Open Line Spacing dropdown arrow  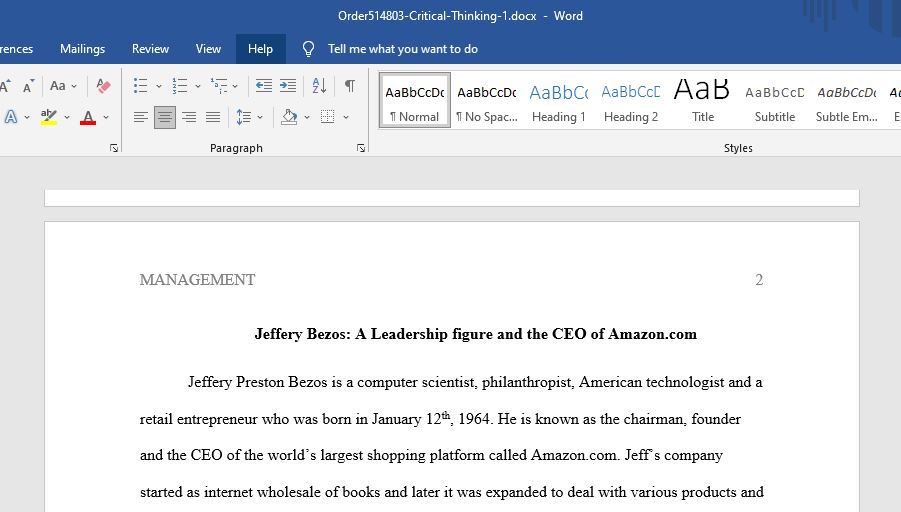[x=260, y=117]
